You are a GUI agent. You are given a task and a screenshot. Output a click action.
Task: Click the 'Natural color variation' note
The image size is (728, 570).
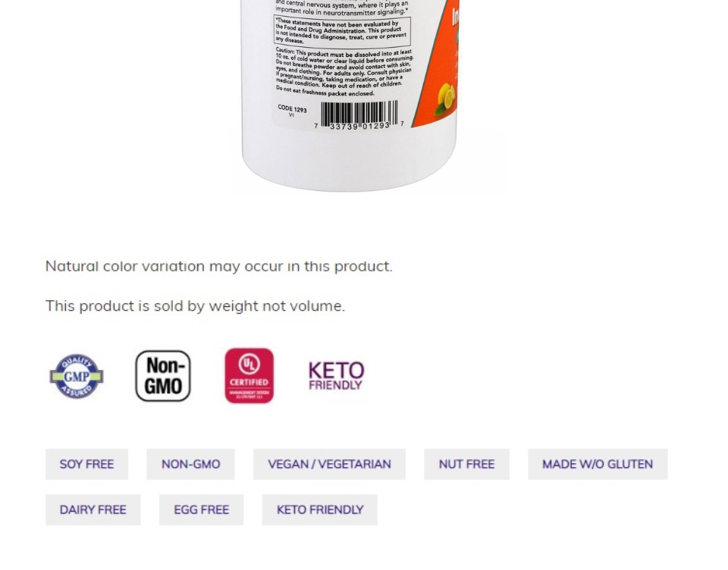(218, 267)
